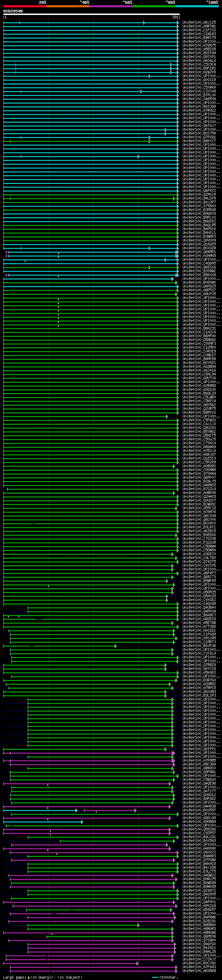Select label UniRef100_A2WZV9

[x=199, y=72]
